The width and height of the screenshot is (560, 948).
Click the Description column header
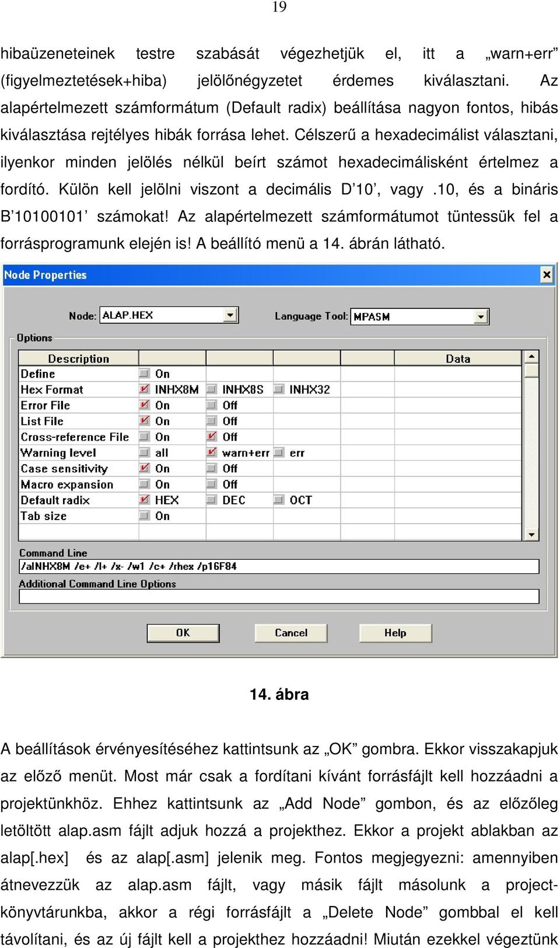click(78, 358)
